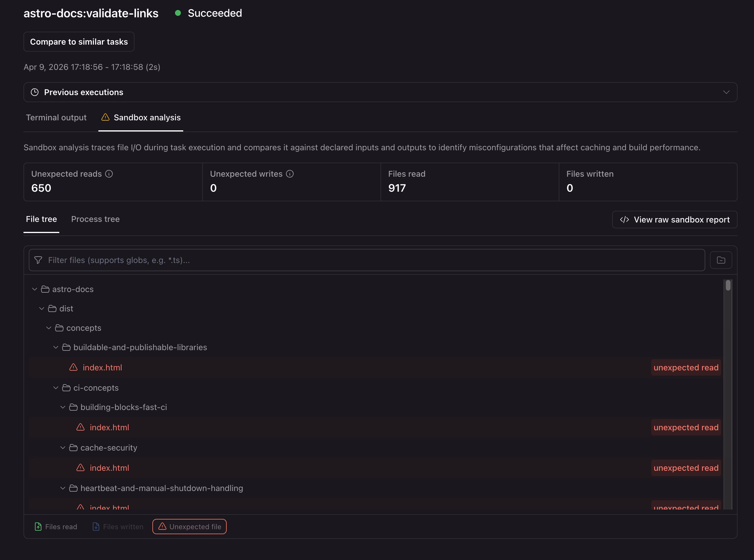Collapse heartbeat-and-manual-shutdown-handling folder chevron
The width and height of the screenshot is (754, 560).
[x=63, y=488]
